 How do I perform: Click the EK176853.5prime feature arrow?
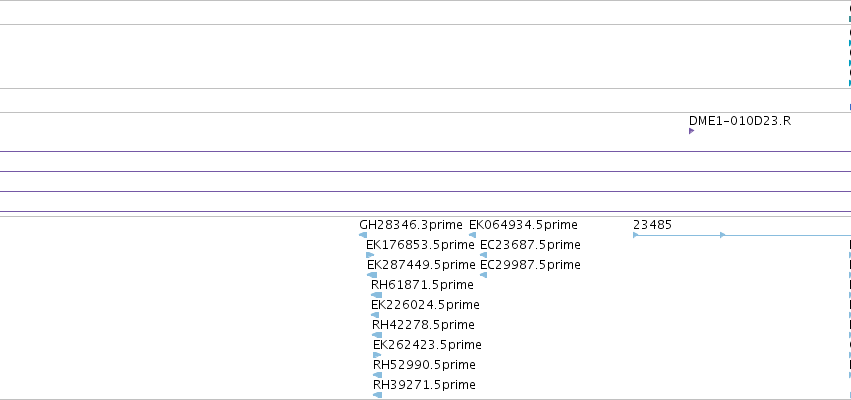[370, 255]
